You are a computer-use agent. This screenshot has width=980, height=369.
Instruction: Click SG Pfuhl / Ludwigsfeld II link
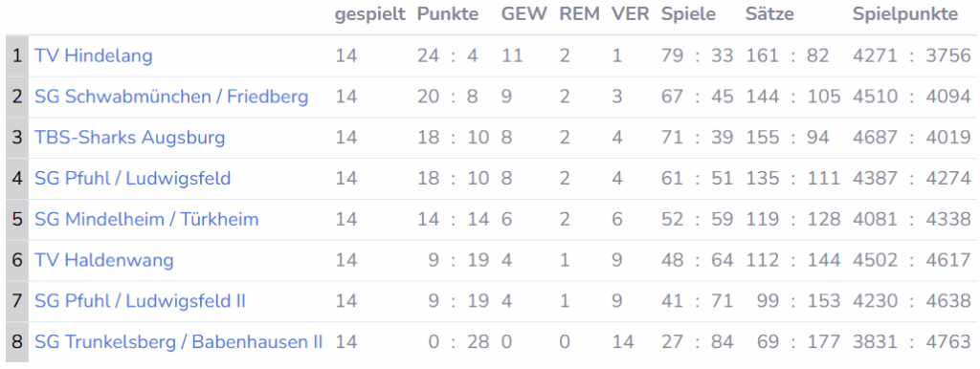(x=140, y=301)
